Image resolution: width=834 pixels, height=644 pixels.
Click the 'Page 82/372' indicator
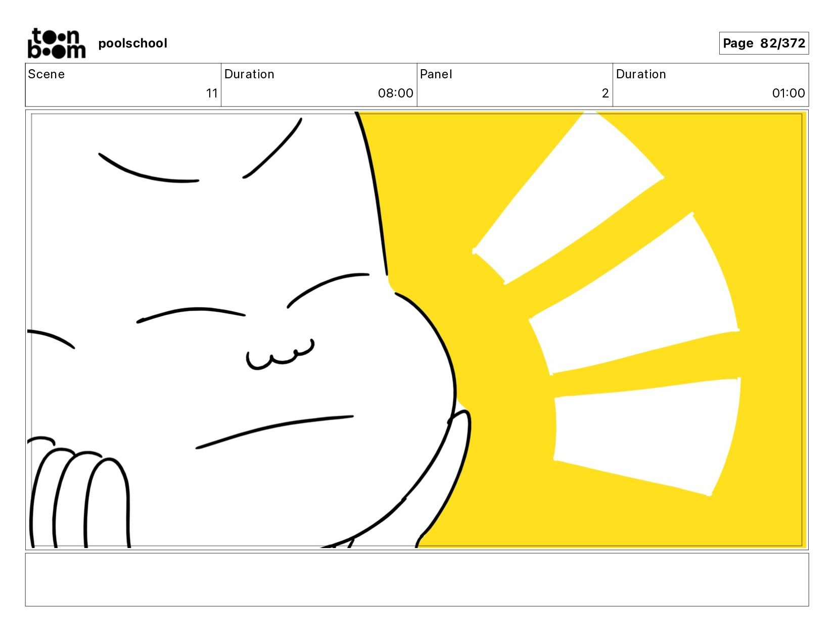pos(764,43)
